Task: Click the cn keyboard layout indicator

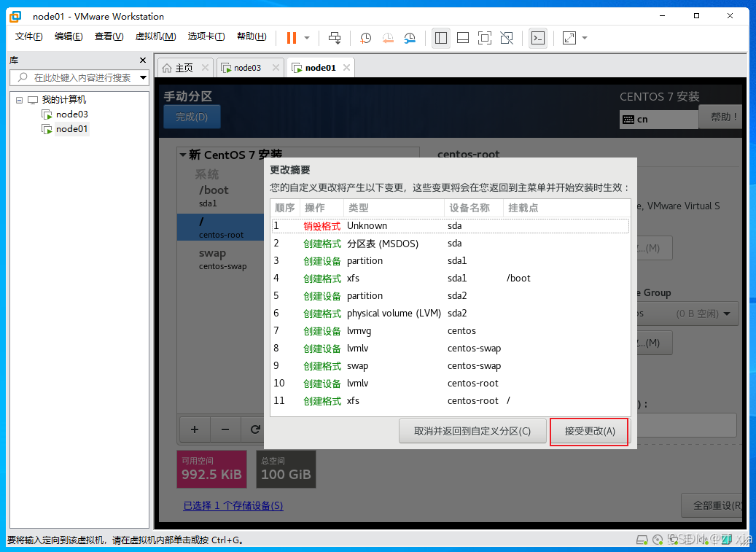Action: pyautogui.click(x=658, y=120)
